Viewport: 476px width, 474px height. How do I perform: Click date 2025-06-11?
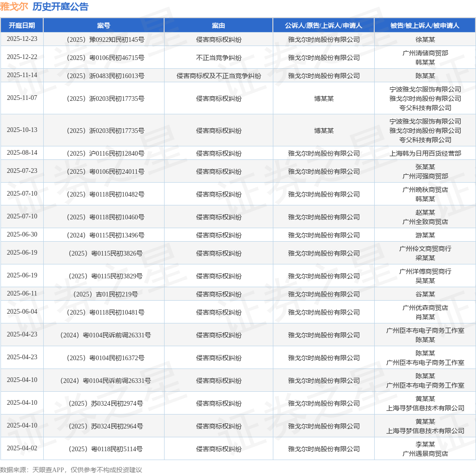pos(22,294)
